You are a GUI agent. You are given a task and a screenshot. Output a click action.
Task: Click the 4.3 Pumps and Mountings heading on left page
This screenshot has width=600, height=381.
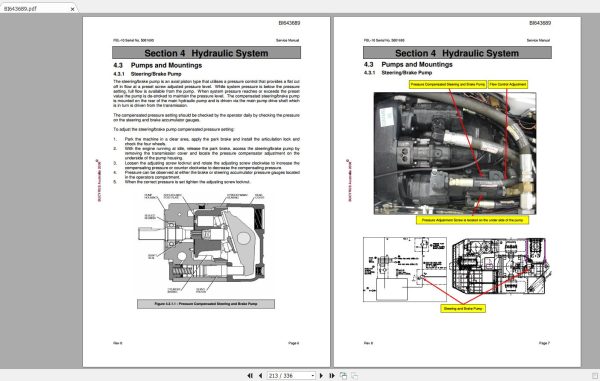(x=158, y=65)
